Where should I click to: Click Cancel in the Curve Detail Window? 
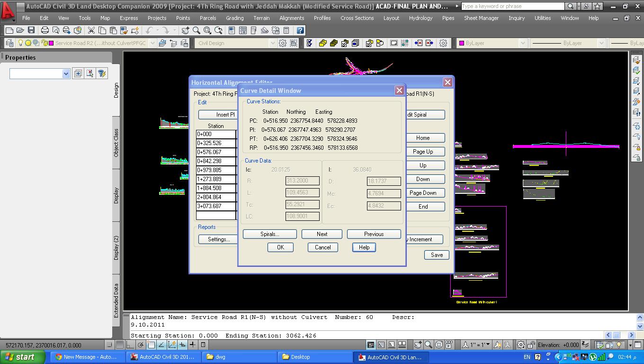tap(323, 247)
